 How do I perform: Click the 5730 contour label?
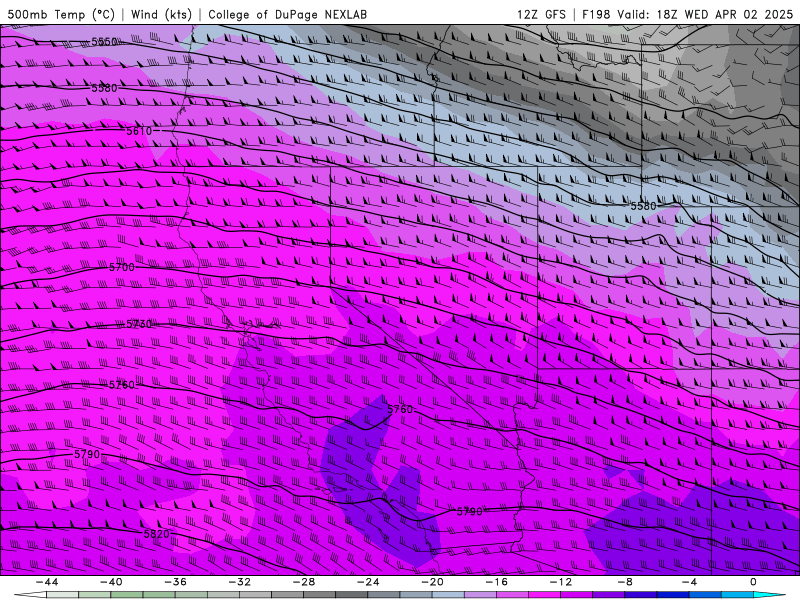click(x=139, y=324)
